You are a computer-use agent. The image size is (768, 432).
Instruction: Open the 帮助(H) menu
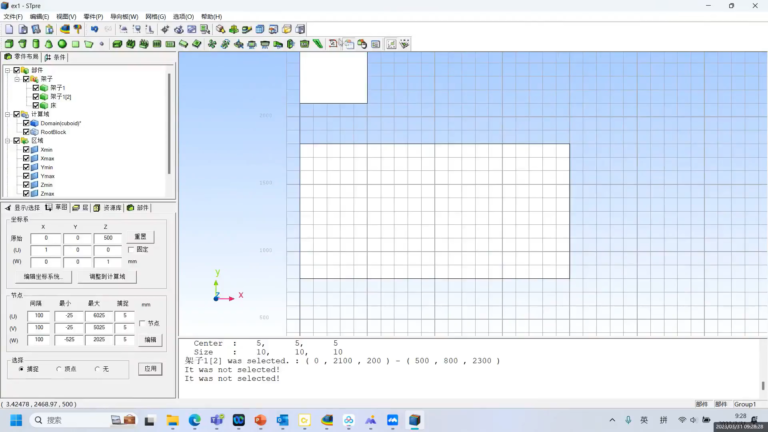click(x=212, y=17)
